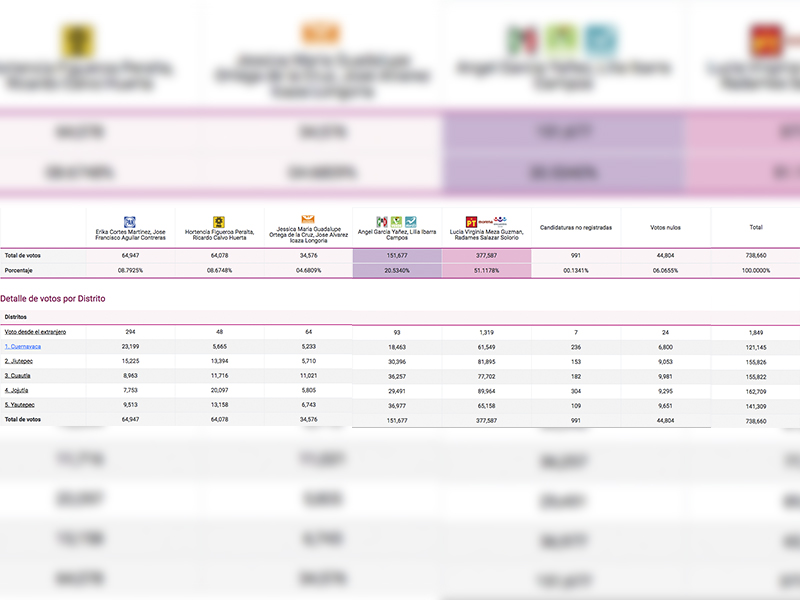Viewport: 800px width, 600px height.
Task: Click the blurred enlarged orange party logo
Action: (320, 33)
